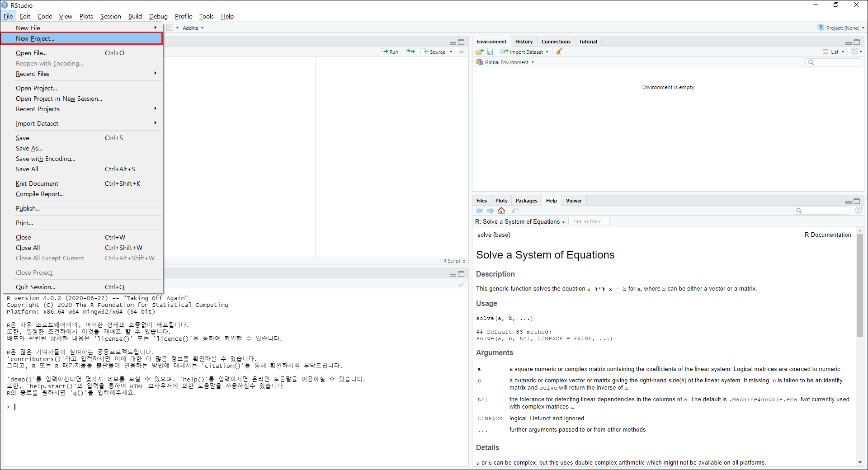
Task: Open the R Script file type dropdown
Action: coord(454,261)
